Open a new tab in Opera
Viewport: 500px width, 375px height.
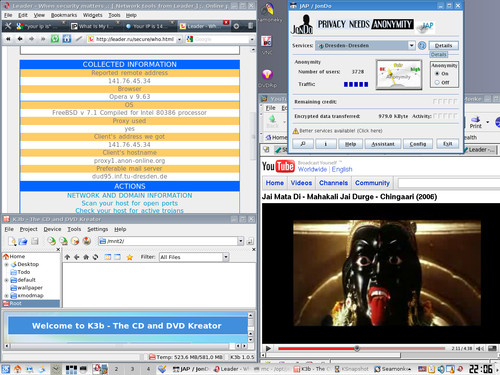click(236, 26)
